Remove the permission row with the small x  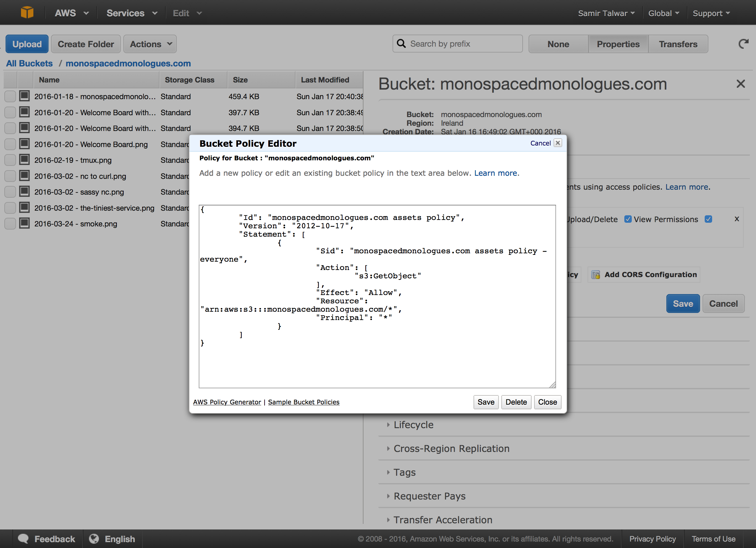[x=737, y=219]
